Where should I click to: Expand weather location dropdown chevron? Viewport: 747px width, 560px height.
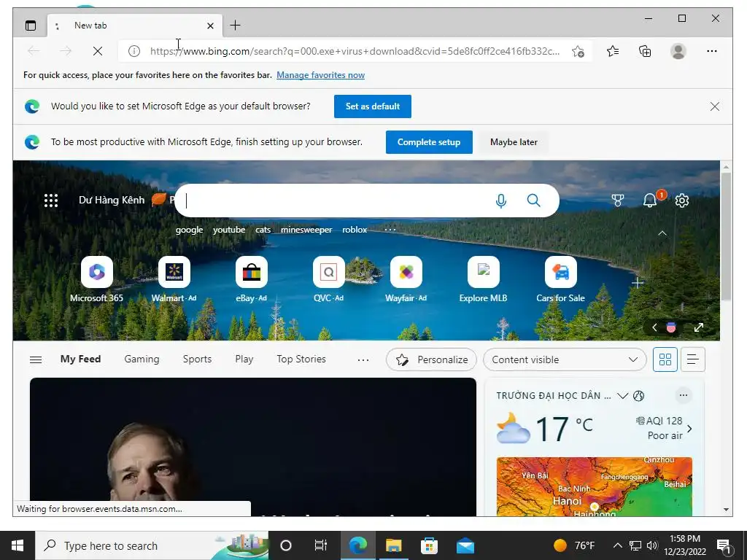[622, 396]
